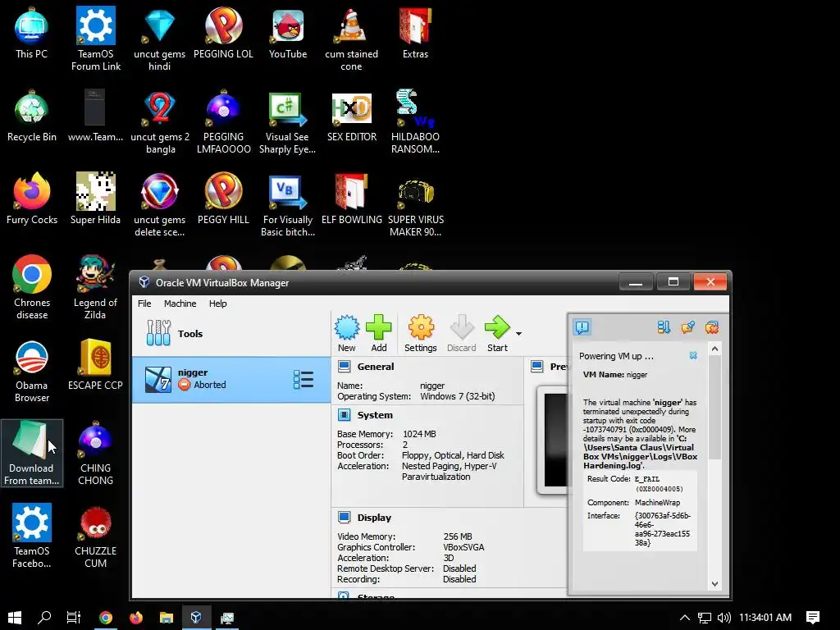840x630 pixels.
Task: Click the New virtual machine toolbar icon
Action: (x=347, y=333)
